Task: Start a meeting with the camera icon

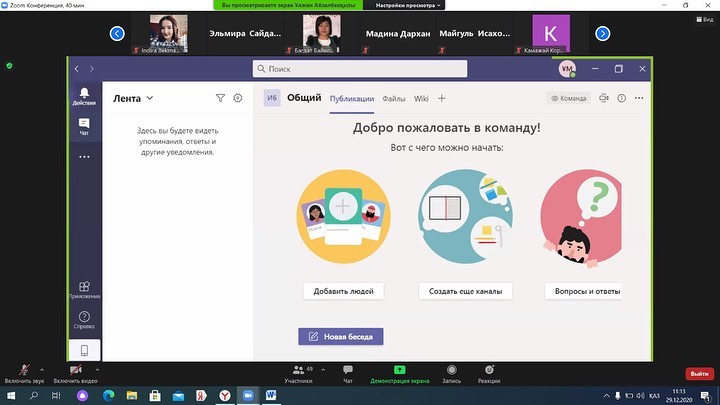Action: point(604,98)
